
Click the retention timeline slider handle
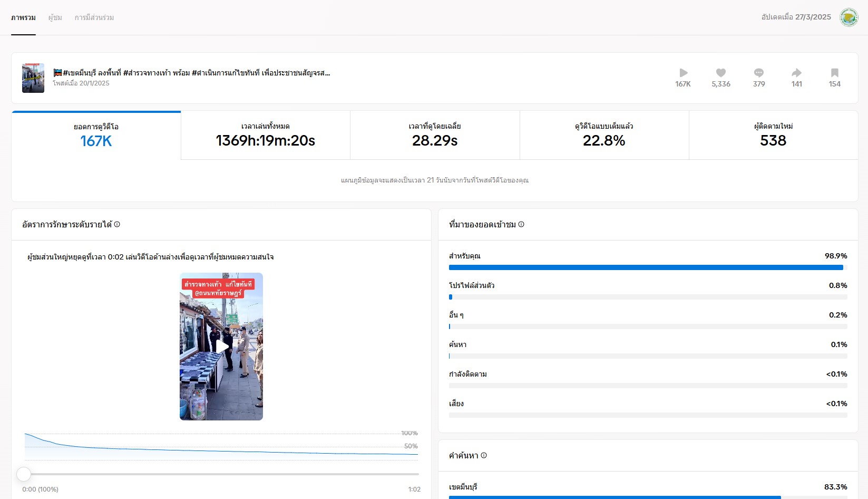point(24,474)
